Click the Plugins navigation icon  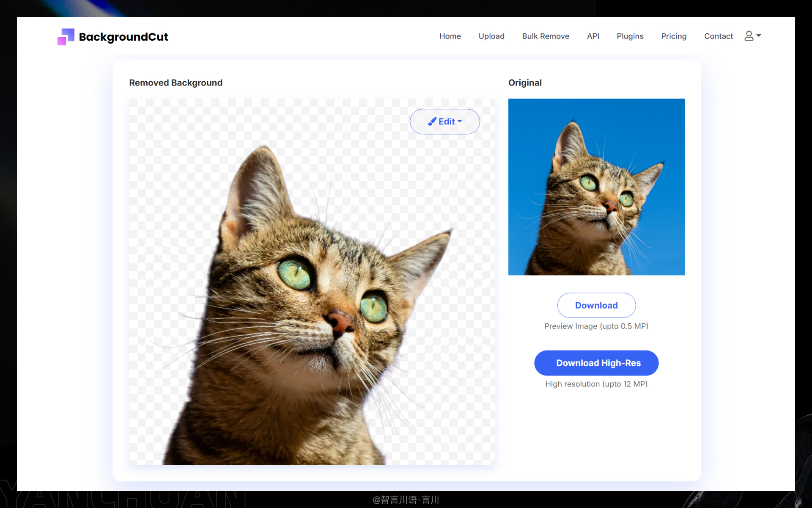[630, 36]
